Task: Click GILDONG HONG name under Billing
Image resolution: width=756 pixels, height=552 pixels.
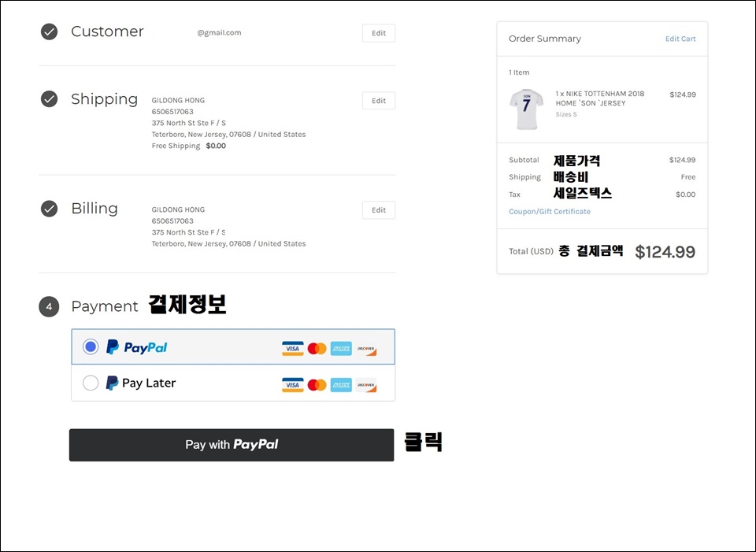Action: point(178,209)
